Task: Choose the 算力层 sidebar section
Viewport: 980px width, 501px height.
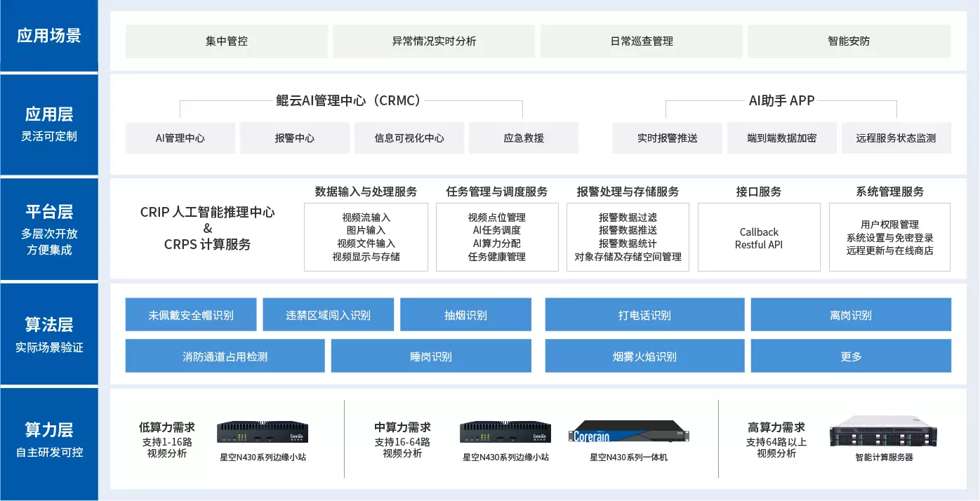Action: (49, 429)
